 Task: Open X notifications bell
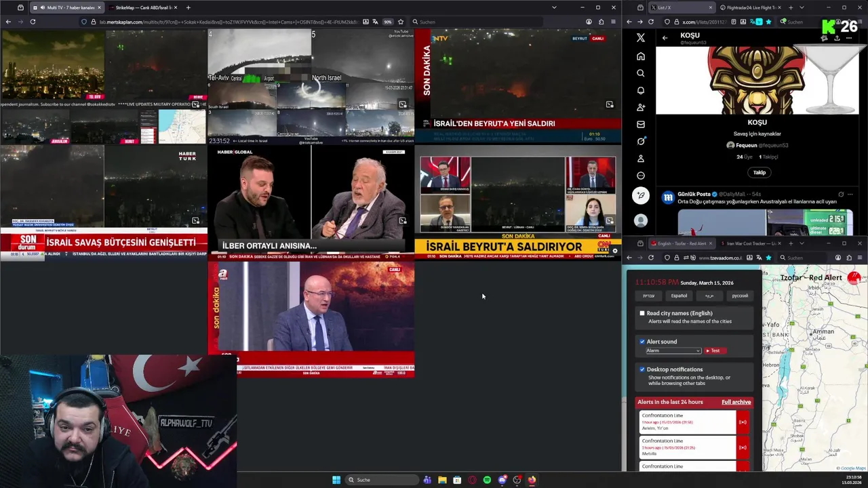click(x=641, y=90)
